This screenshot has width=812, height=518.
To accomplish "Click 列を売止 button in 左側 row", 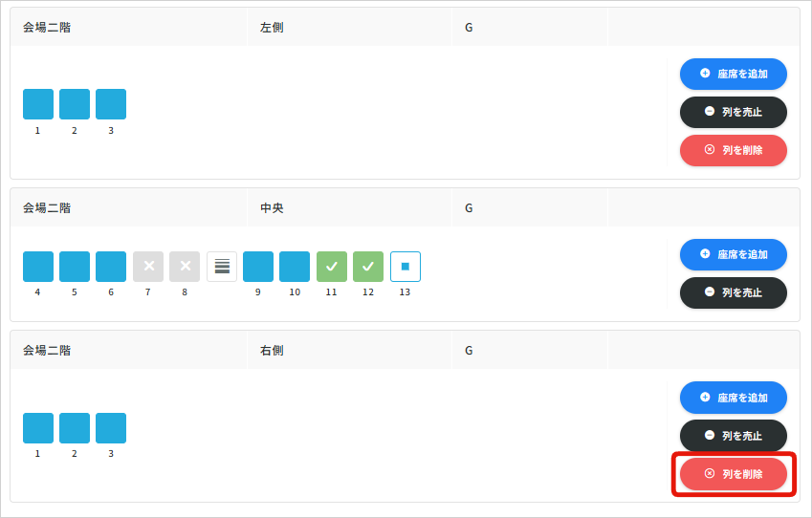I will click(733, 112).
